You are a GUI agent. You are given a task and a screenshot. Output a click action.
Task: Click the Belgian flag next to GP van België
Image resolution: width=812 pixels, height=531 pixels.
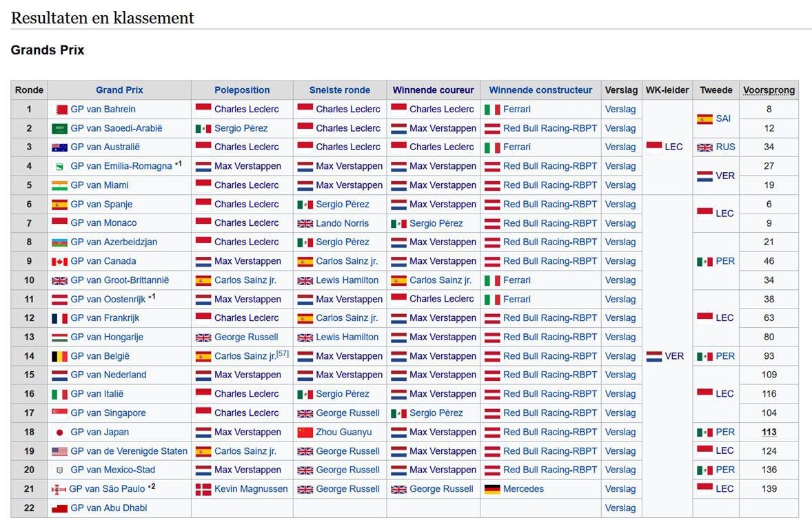[x=59, y=357]
